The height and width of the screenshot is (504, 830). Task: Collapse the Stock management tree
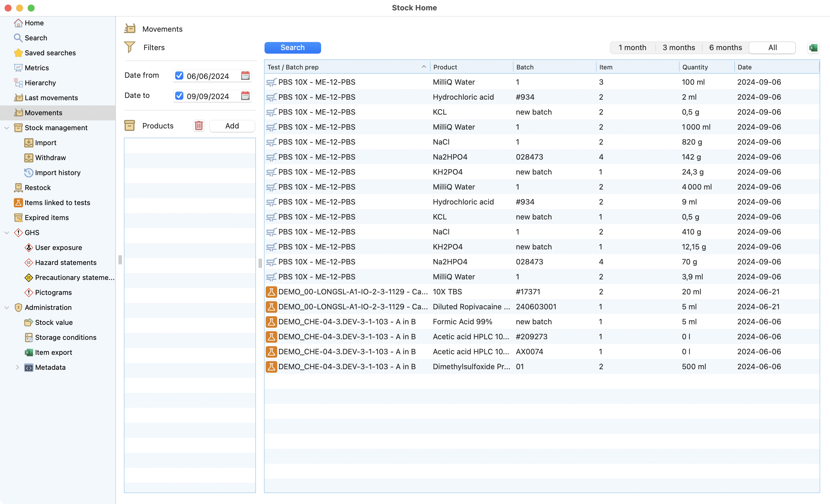click(x=7, y=128)
